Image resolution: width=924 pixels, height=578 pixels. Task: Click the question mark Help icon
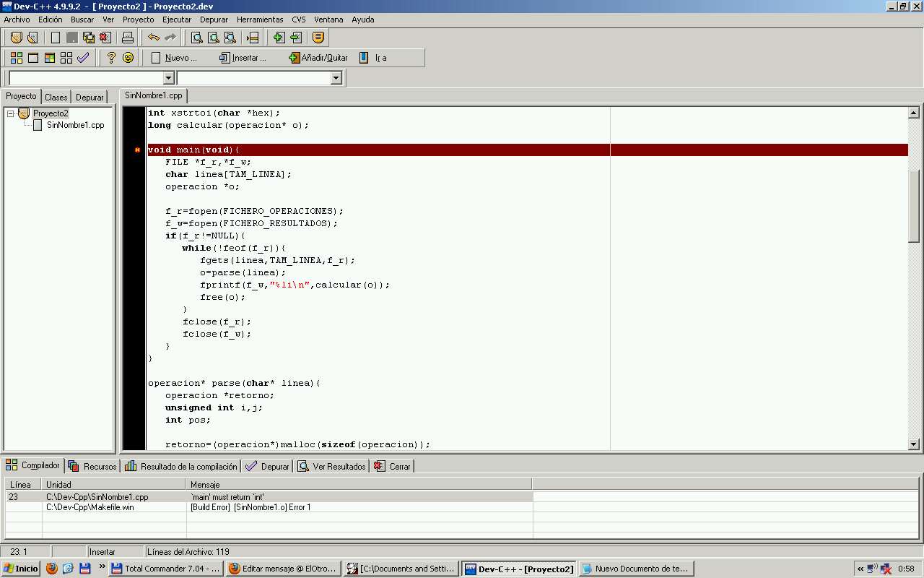pyautogui.click(x=111, y=58)
